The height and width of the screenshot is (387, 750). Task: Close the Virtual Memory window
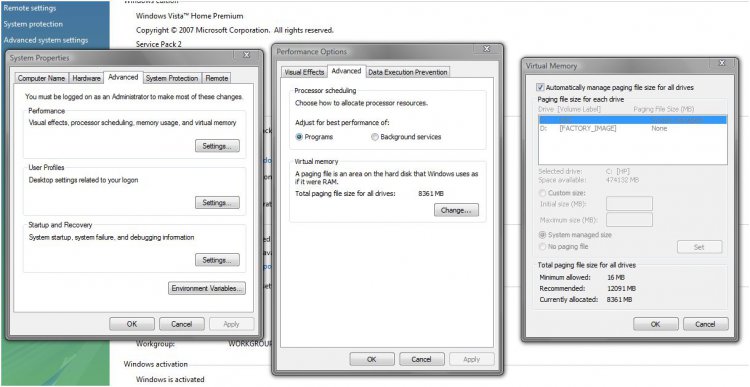(723, 63)
